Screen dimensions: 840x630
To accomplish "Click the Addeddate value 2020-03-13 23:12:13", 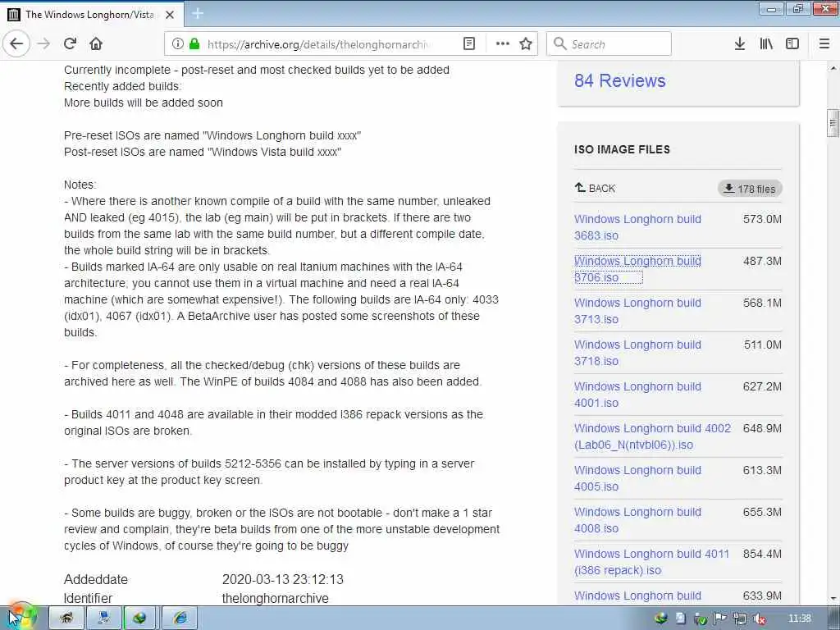I will coord(283,579).
